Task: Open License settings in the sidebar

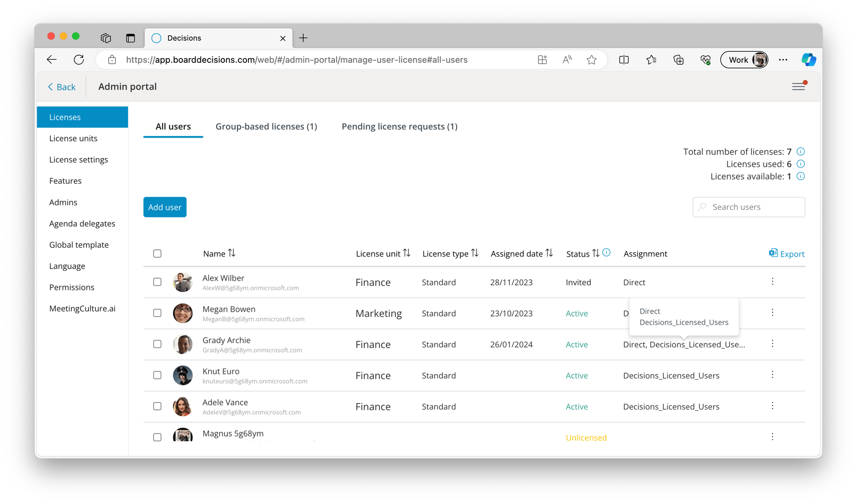Action: [x=79, y=159]
